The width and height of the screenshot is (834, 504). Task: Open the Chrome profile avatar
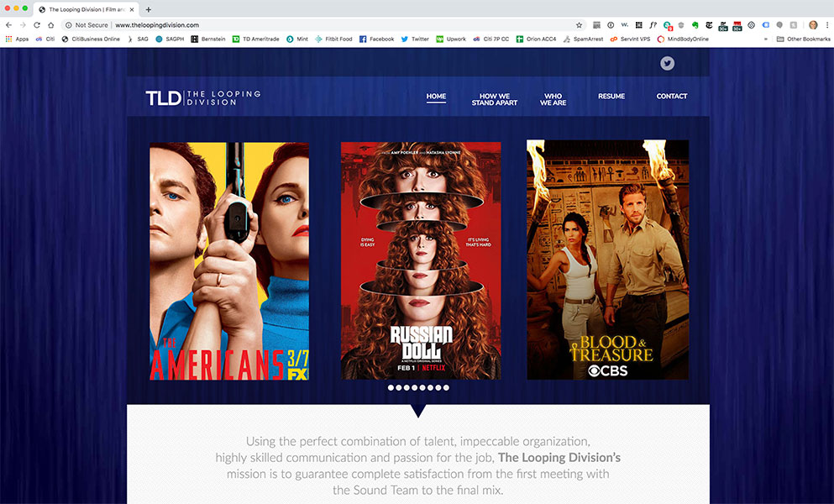[x=813, y=25]
